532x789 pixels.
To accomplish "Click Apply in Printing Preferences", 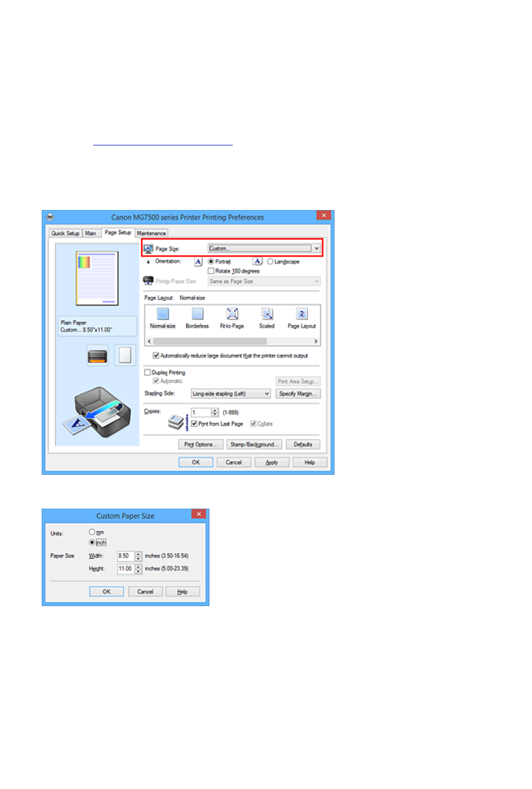I will [x=272, y=462].
